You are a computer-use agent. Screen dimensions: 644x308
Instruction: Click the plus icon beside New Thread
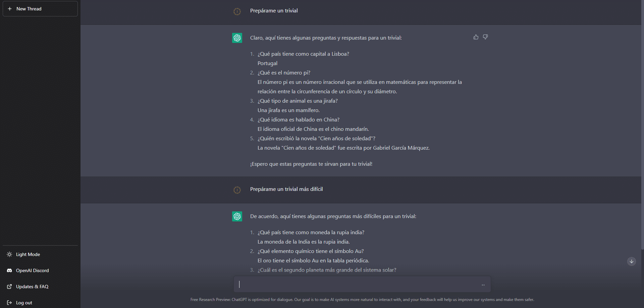10,9
